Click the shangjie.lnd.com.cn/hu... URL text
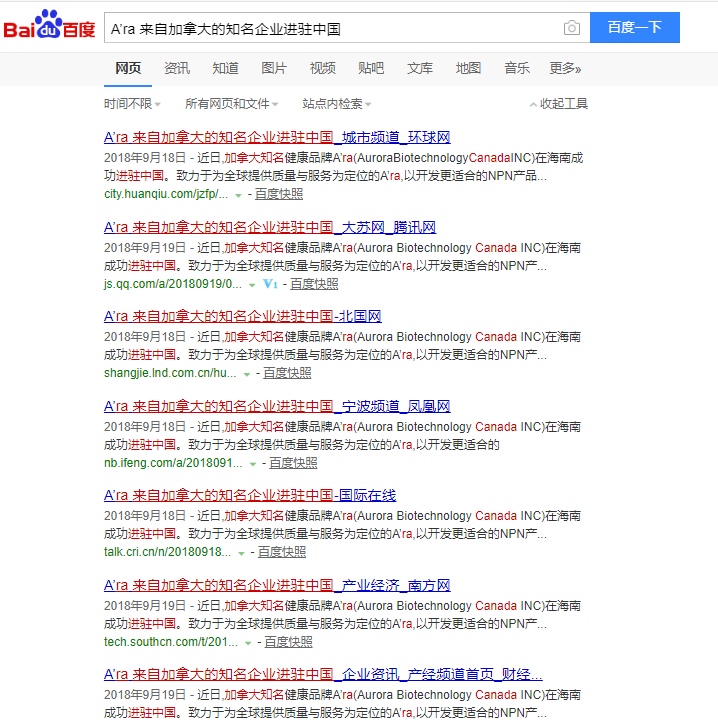The height and width of the screenshot is (723, 718). coord(170,373)
